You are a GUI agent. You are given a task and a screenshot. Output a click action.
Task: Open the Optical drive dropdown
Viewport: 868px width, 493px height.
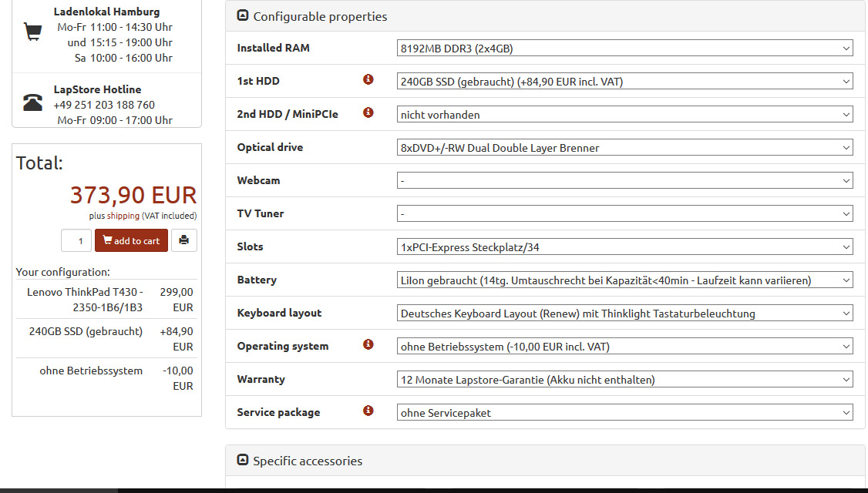(x=624, y=148)
